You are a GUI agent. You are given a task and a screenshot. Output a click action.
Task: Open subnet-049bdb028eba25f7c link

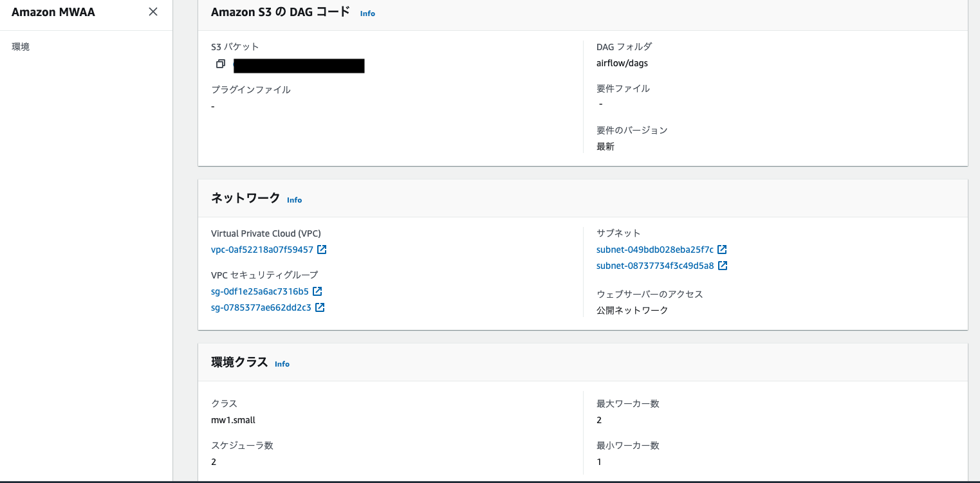(655, 250)
